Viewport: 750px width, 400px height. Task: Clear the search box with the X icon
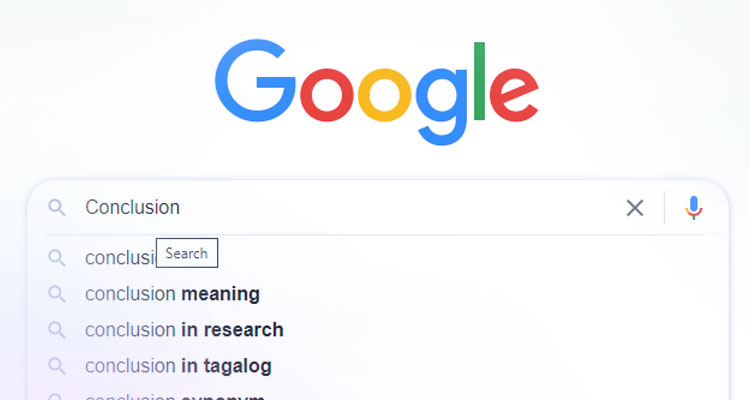point(635,208)
